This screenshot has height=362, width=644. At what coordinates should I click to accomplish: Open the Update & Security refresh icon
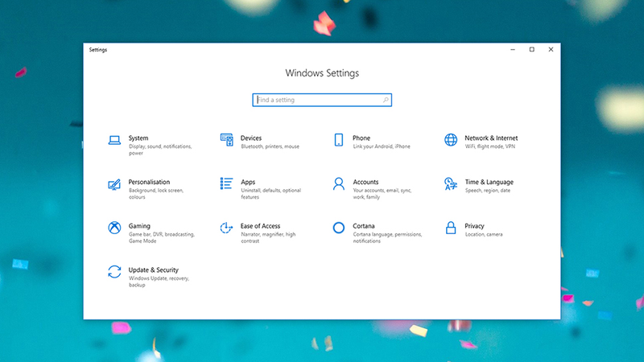coord(114,272)
